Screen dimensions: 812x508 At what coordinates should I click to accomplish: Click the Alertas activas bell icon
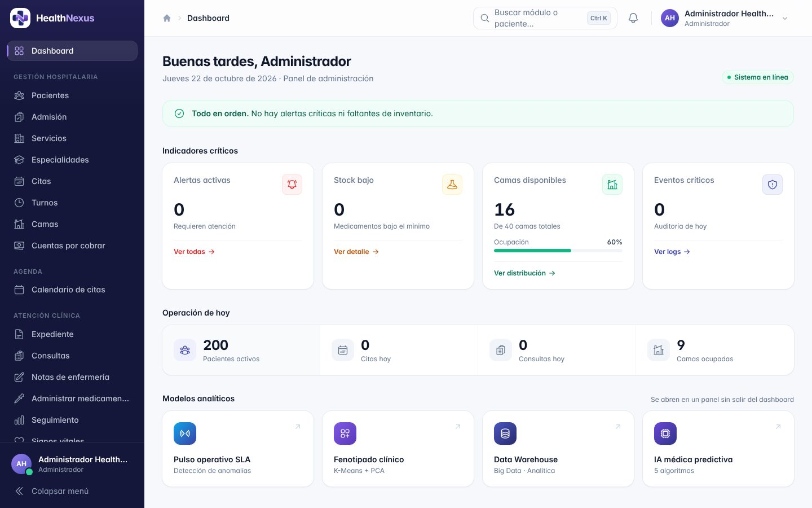coord(292,185)
